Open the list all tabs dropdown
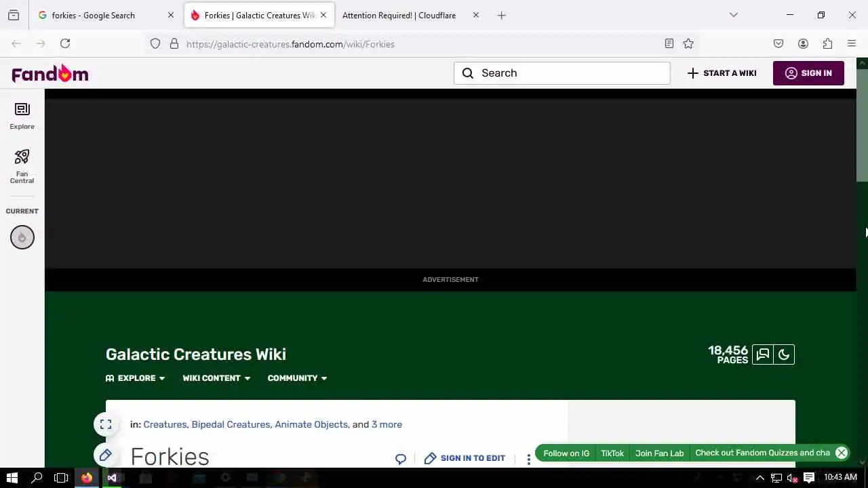The image size is (868, 488). tap(733, 15)
